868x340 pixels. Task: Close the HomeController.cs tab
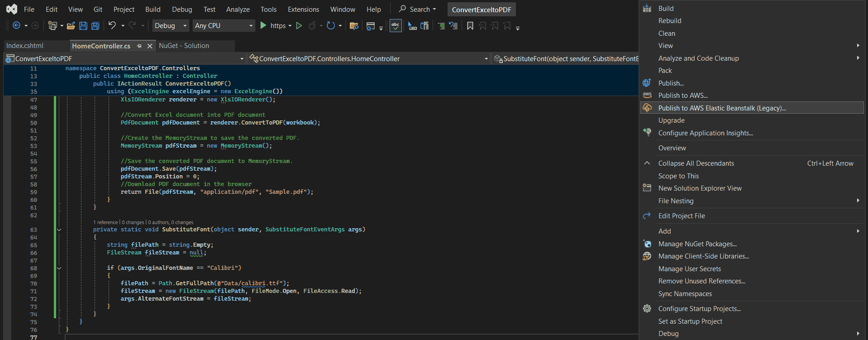point(150,46)
